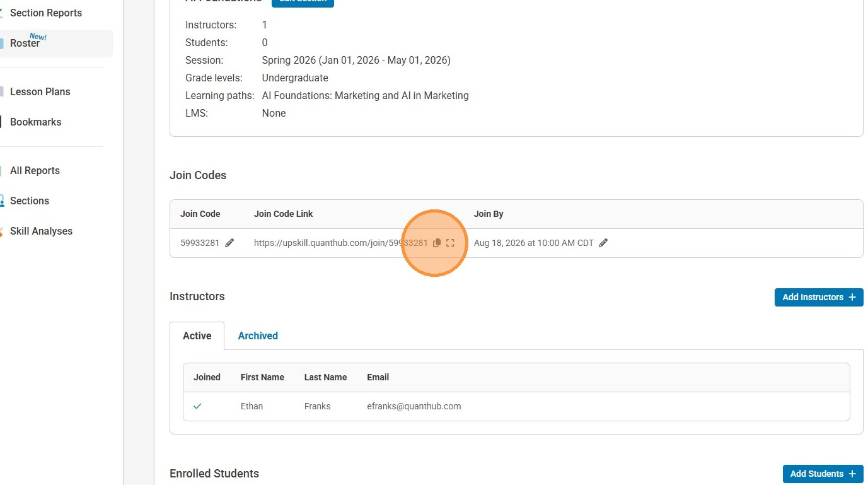
Task: Edit the Join By date pencil
Action: pos(603,243)
